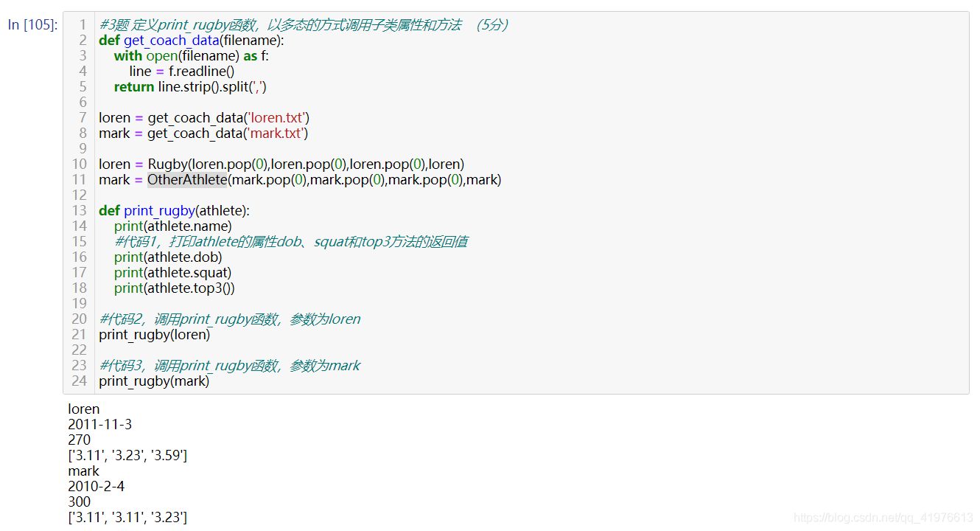Click the 'loren.txt' string literal
This screenshot has width=980, height=531.
(278, 117)
